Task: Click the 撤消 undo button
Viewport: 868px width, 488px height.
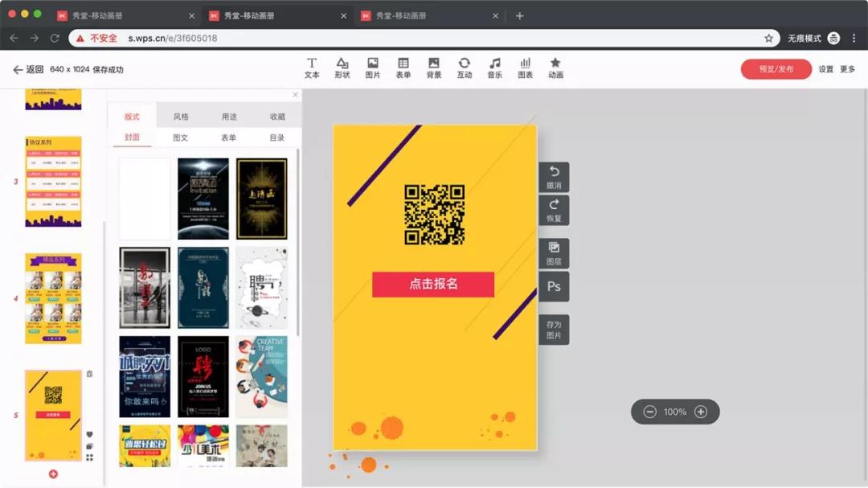Action: click(x=554, y=177)
